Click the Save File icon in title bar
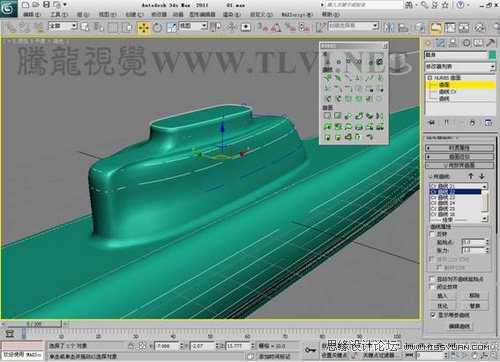Image resolution: width=500 pixels, height=362 pixels. (47, 4)
